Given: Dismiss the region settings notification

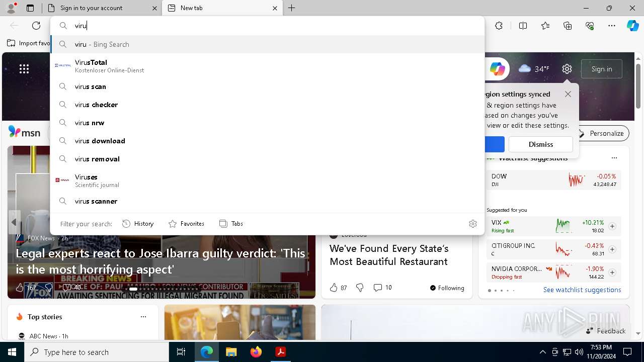Looking at the screenshot, I should 541,144.
